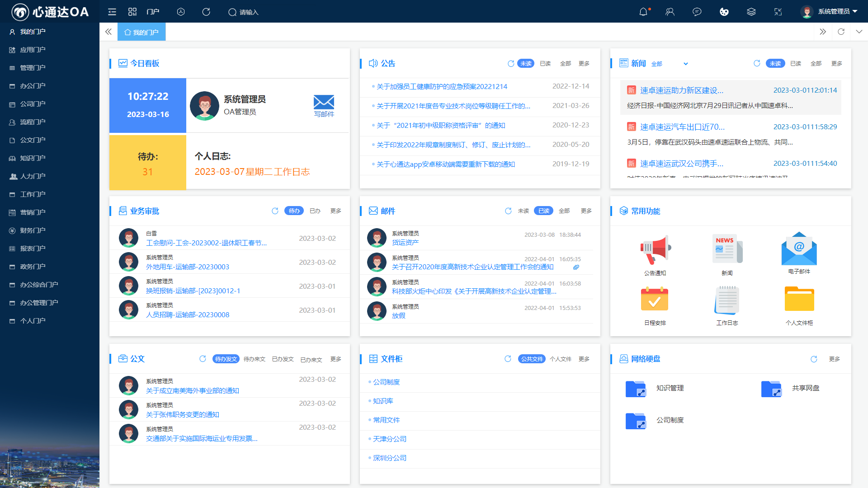Image resolution: width=868 pixels, height=488 pixels.
Task: Select 个人文件 in 文件柜 panel
Action: [x=561, y=359]
